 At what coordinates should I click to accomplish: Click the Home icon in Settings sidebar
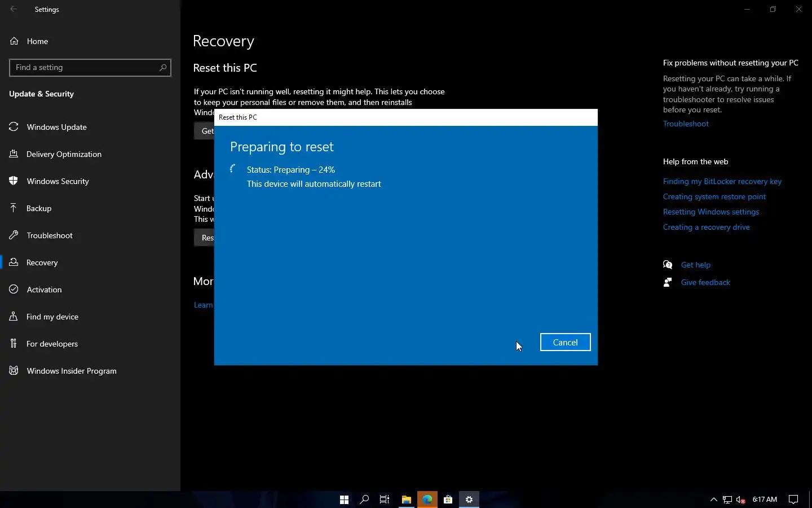coord(14,41)
